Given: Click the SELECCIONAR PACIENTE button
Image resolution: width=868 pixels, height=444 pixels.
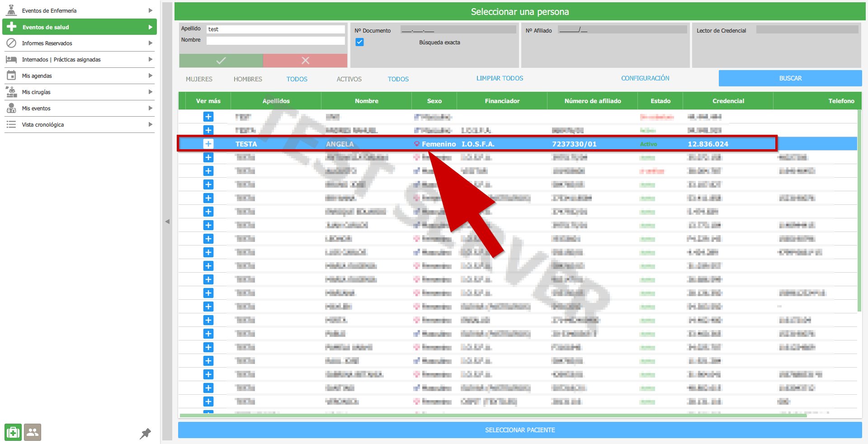Looking at the screenshot, I should (x=520, y=430).
